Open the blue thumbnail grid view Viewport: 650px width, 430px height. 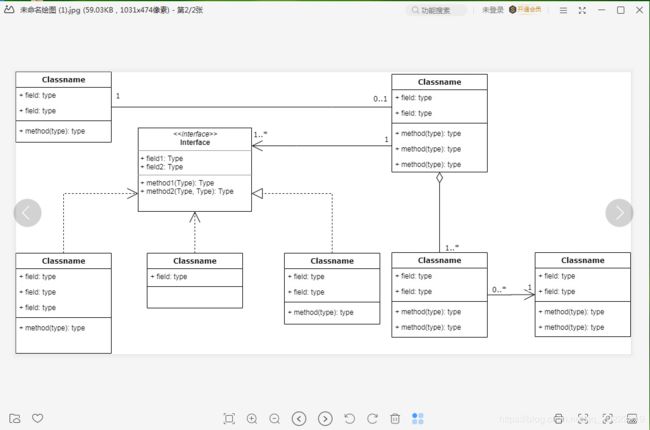(417, 418)
